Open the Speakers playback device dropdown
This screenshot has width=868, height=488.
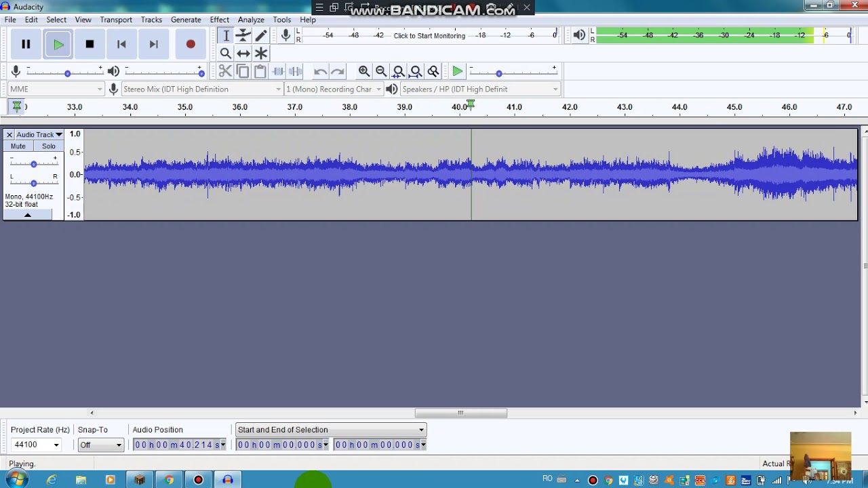(x=480, y=89)
